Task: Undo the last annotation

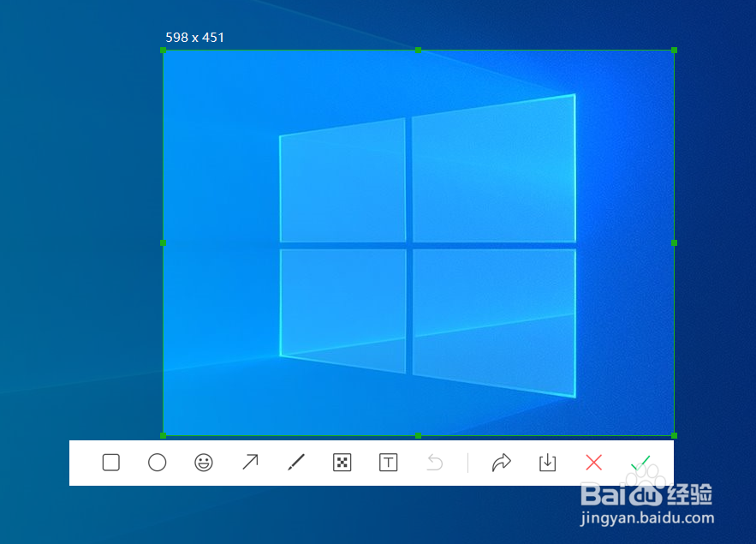Action: click(x=435, y=463)
